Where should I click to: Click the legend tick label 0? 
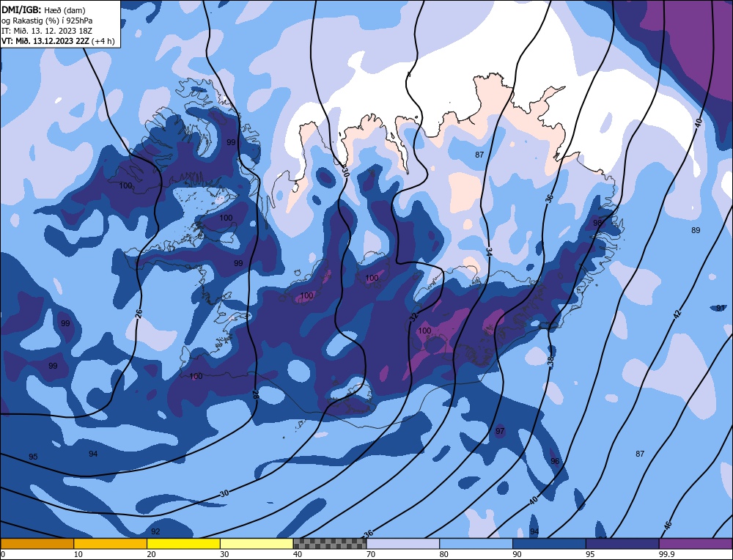coord(3,554)
